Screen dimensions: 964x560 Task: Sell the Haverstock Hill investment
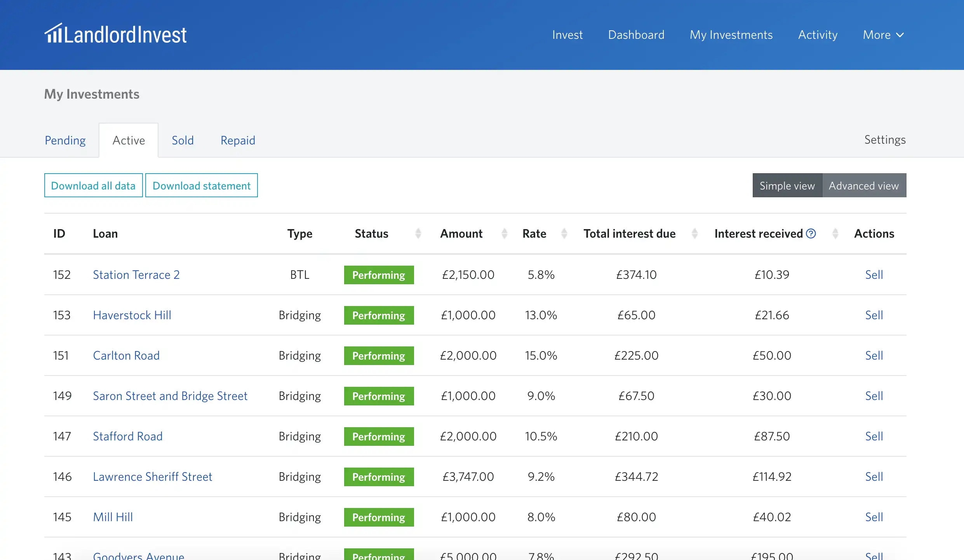click(x=874, y=315)
